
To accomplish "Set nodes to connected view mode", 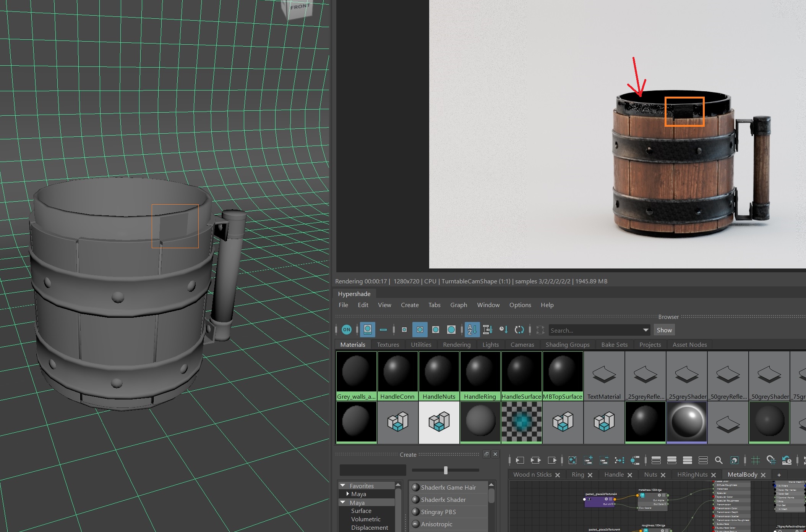I will (671, 460).
